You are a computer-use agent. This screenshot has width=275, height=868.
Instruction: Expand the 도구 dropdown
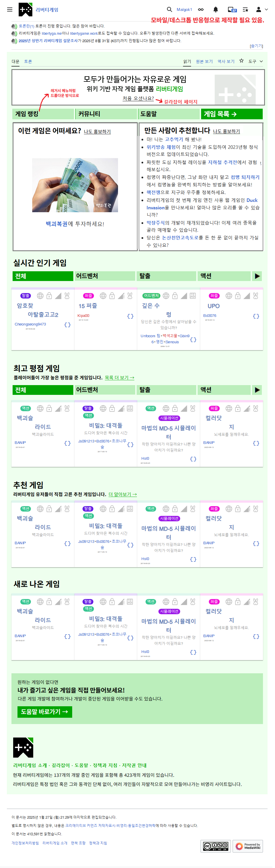pyautogui.click(x=256, y=61)
